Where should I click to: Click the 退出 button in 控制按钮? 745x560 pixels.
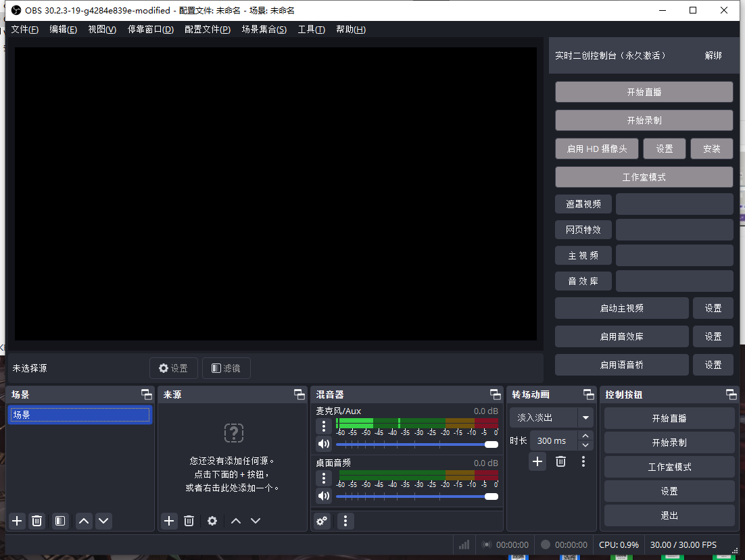click(669, 515)
